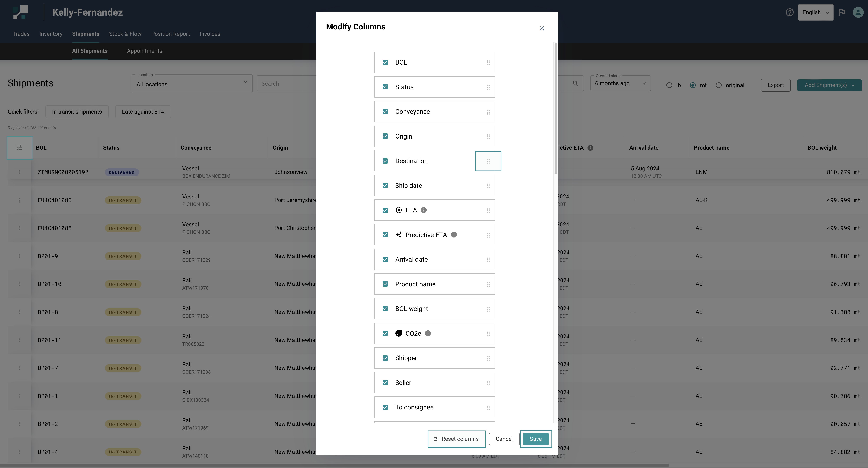Click the help question mark icon
Screen dimensions: 868x468
(789, 12)
